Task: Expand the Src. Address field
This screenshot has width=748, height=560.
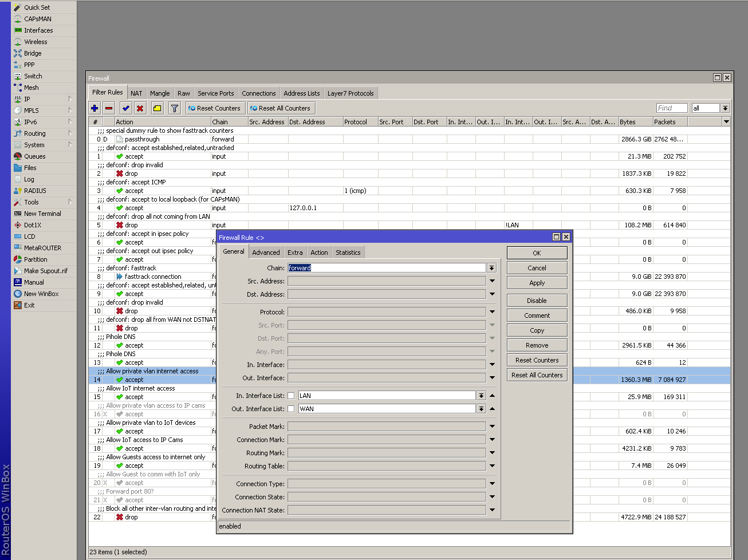Action: (492, 281)
